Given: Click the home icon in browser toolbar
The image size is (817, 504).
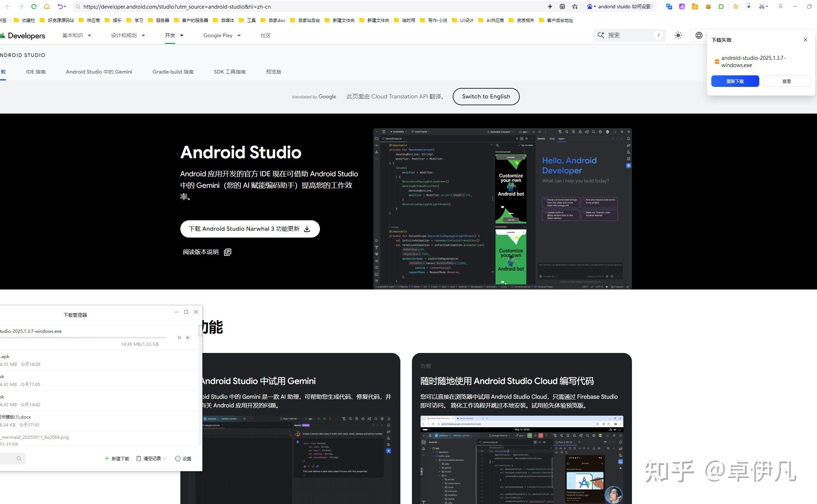Looking at the screenshot, I should (x=47, y=6).
